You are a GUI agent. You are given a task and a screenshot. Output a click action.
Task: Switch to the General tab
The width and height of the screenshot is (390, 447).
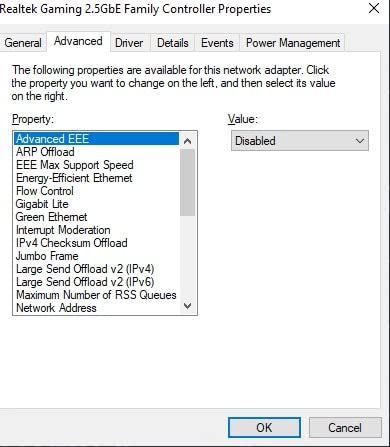23,43
